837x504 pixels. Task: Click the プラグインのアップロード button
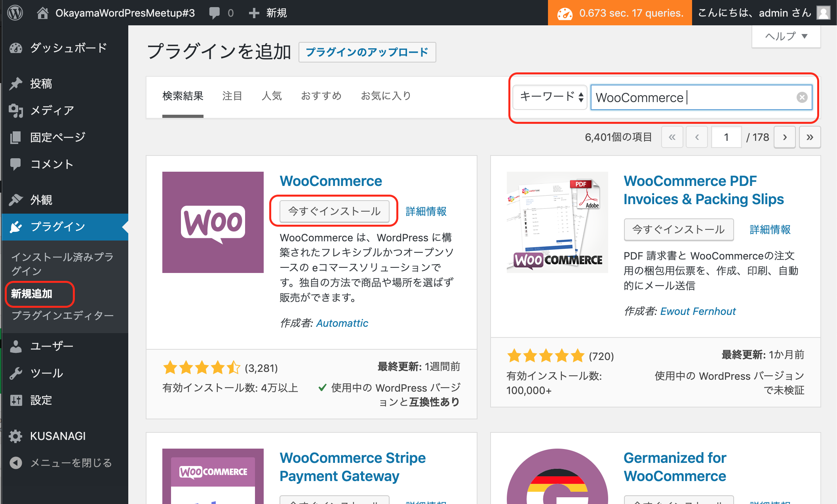[x=367, y=52]
